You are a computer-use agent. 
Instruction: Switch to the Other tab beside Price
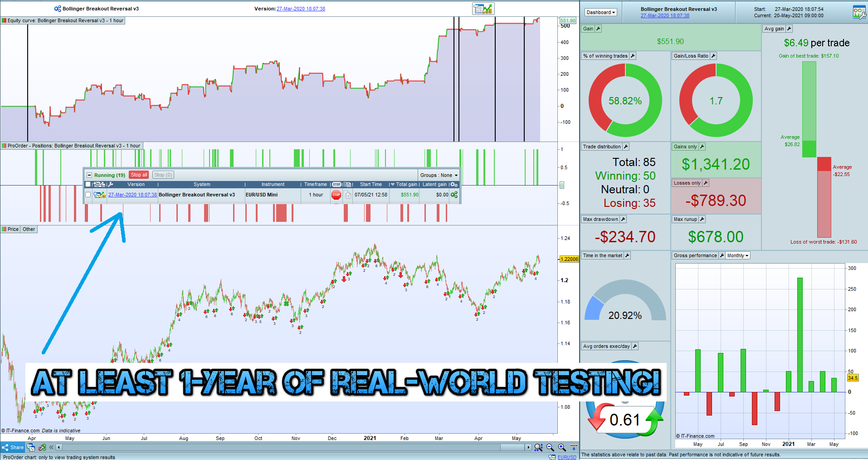(x=29, y=229)
